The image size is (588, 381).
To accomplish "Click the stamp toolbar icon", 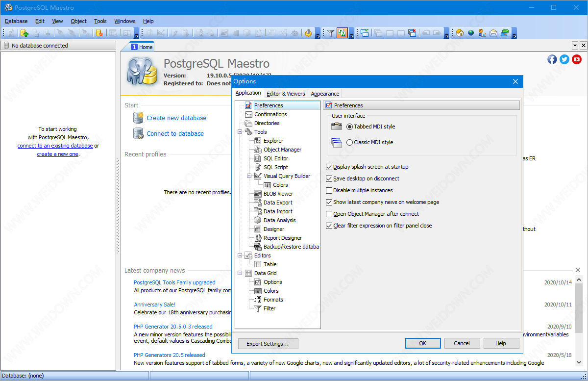I will click(x=308, y=33).
